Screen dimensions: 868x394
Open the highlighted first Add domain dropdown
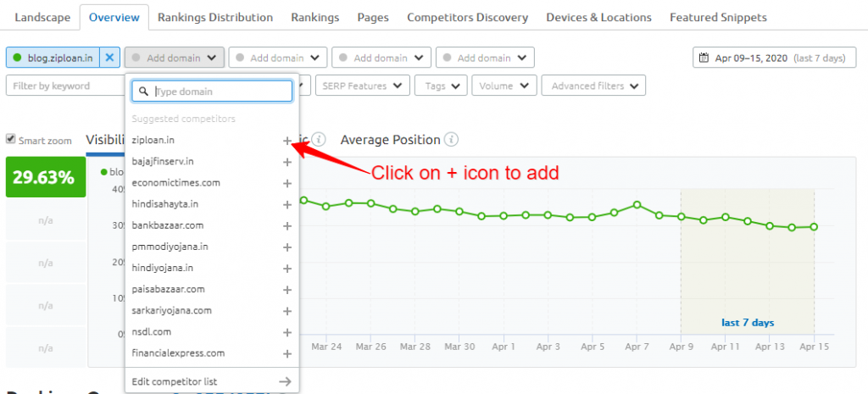click(x=175, y=58)
